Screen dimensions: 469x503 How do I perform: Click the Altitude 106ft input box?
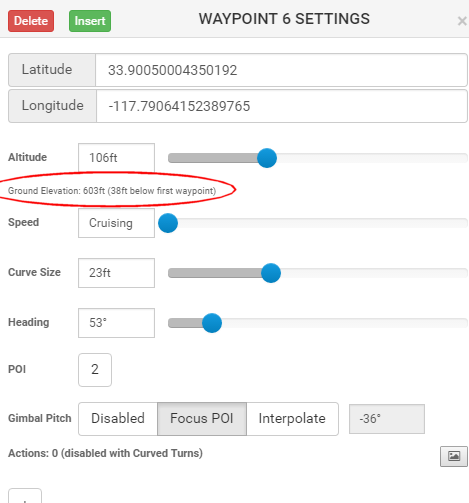pos(116,158)
